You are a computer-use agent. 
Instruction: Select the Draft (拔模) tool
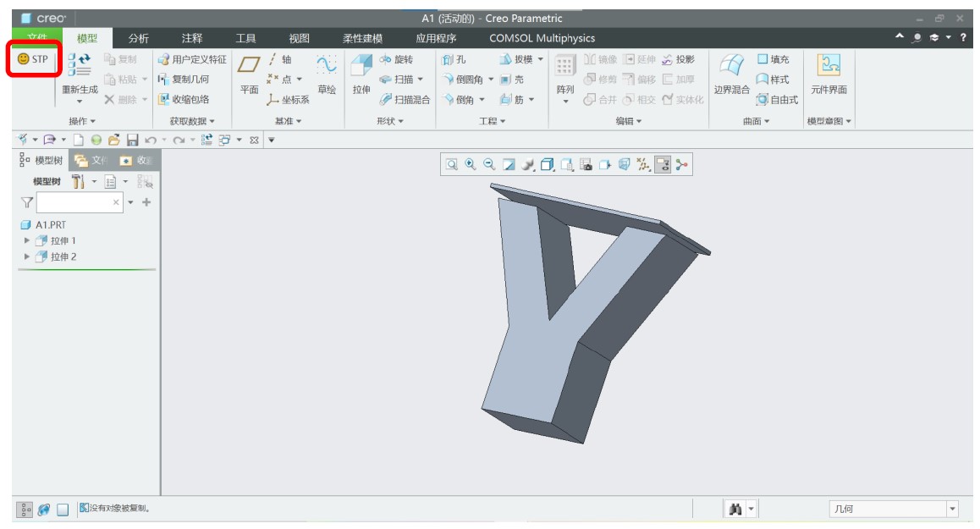point(516,59)
